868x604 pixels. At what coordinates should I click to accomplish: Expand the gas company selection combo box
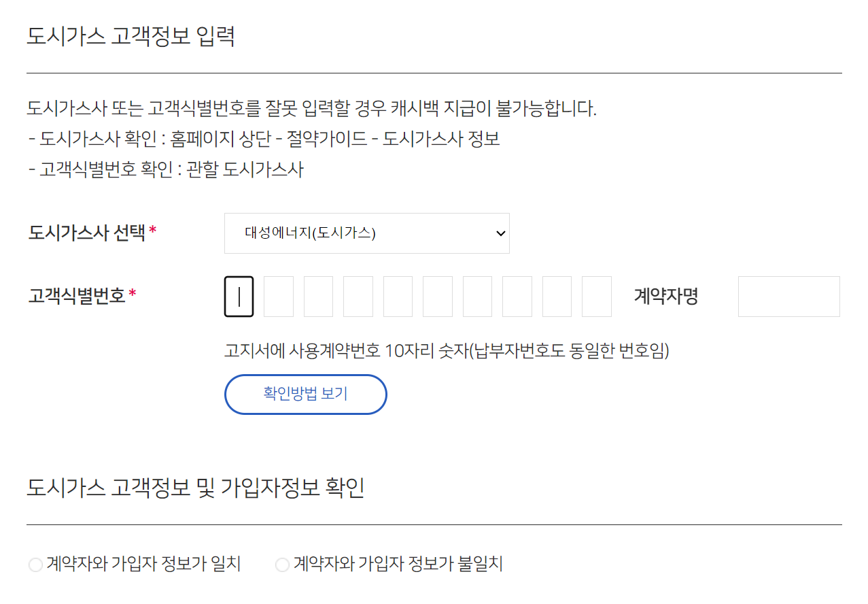367,233
